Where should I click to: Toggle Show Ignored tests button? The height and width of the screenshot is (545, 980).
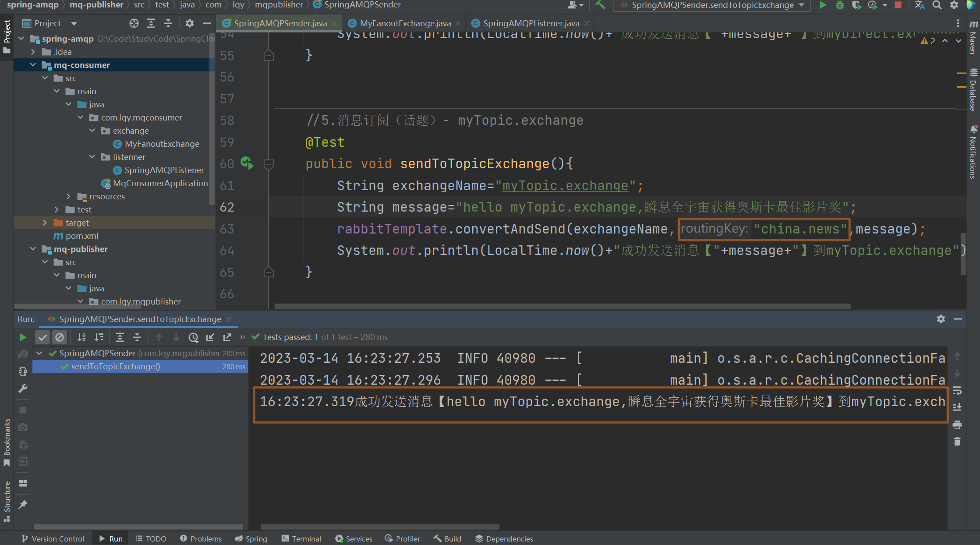point(60,337)
